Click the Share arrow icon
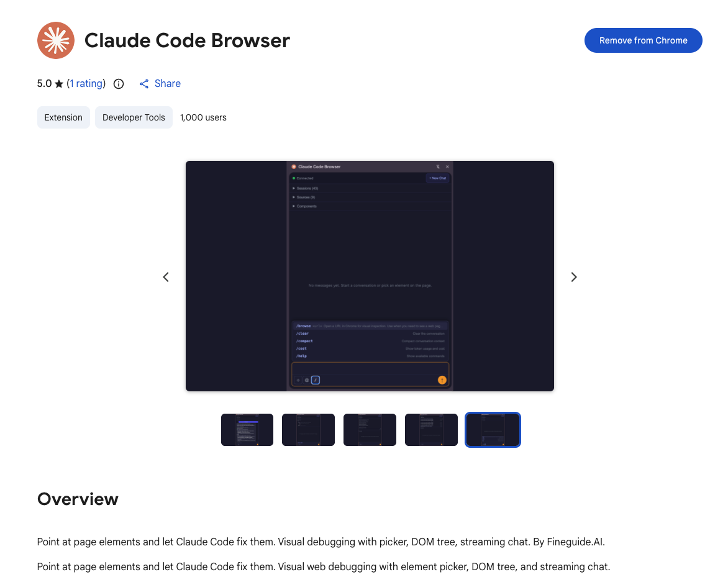728x582 pixels. (144, 84)
